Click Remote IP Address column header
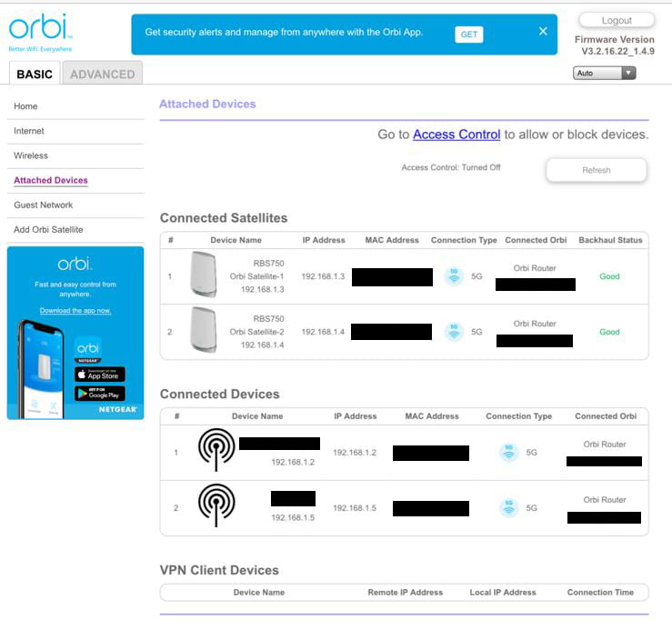This screenshot has height=630, width=672. point(405,593)
